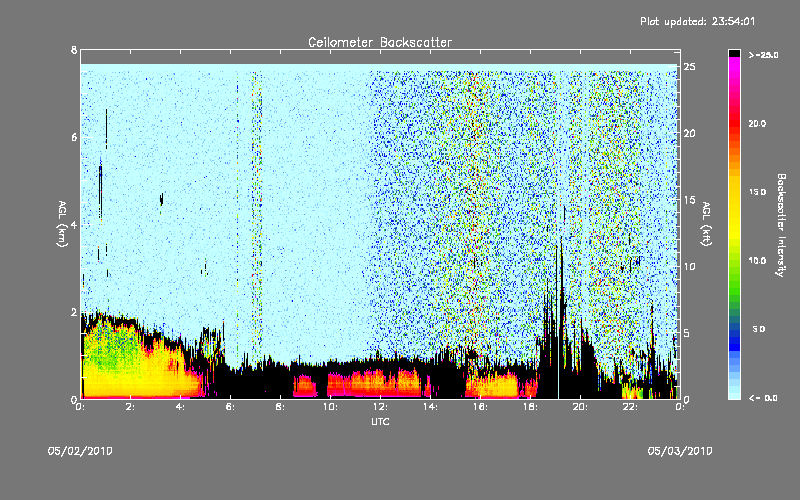Image resolution: width=800 pixels, height=500 pixels.
Task: Click the '20.0' colorbar value
Action: [x=758, y=123]
